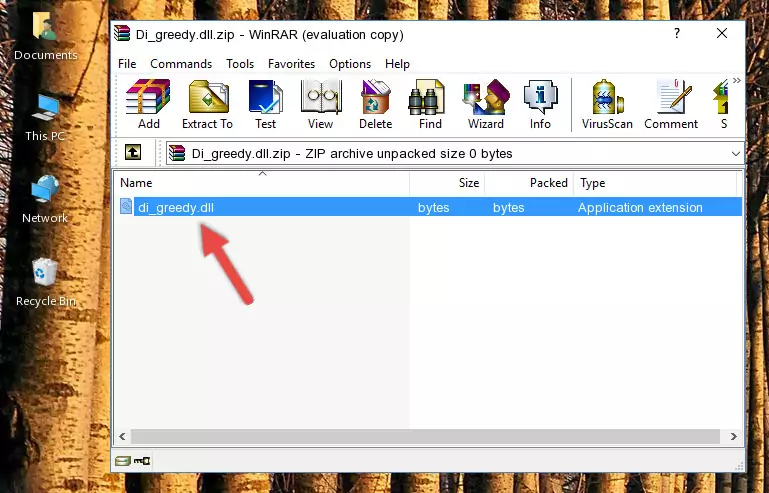Open the View tool with glasses icon
The height and width of the screenshot is (493, 769).
tap(320, 104)
